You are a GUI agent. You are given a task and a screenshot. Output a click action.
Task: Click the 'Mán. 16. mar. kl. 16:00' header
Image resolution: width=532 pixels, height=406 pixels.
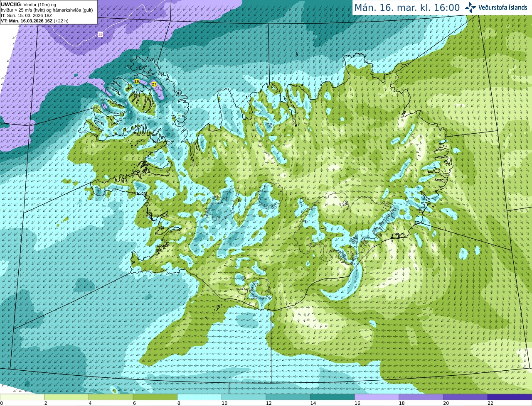[x=407, y=7]
